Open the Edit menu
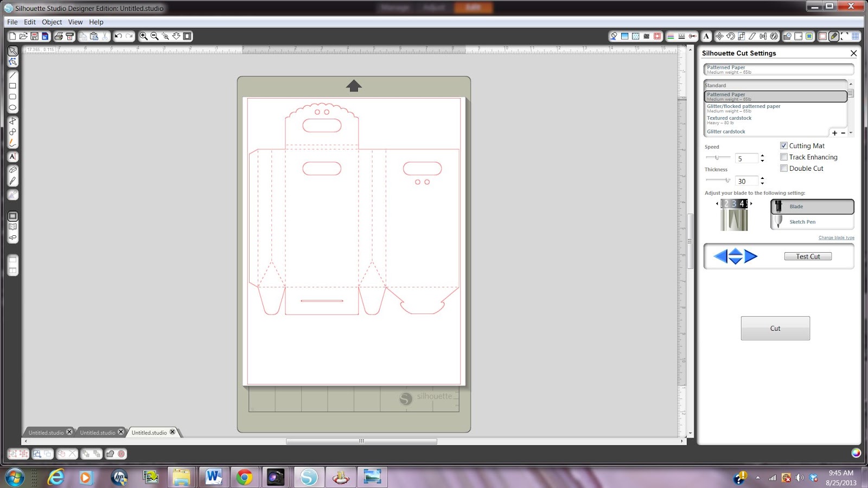Image resolution: width=868 pixels, height=488 pixels. pos(30,22)
